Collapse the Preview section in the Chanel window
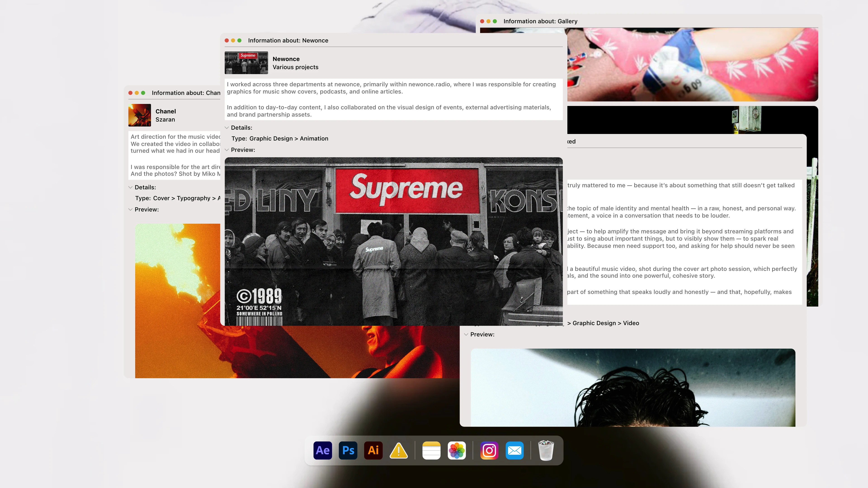 pyautogui.click(x=131, y=209)
